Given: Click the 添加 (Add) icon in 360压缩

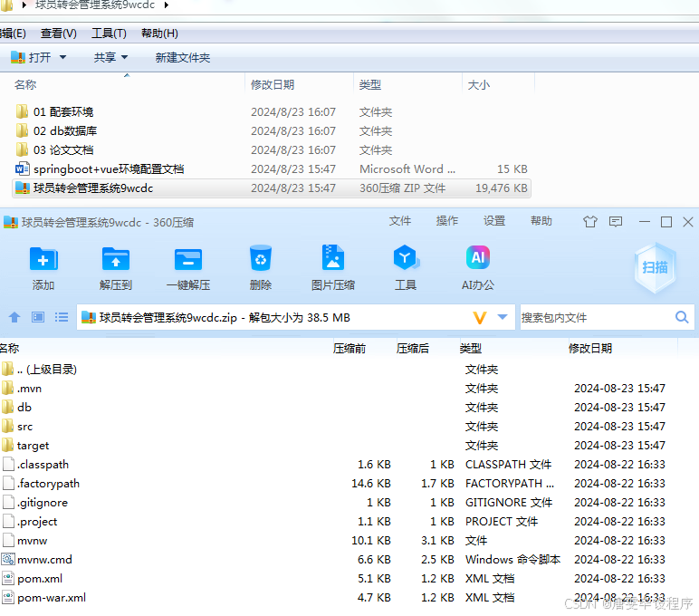Looking at the screenshot, I should tap(43, 259).
